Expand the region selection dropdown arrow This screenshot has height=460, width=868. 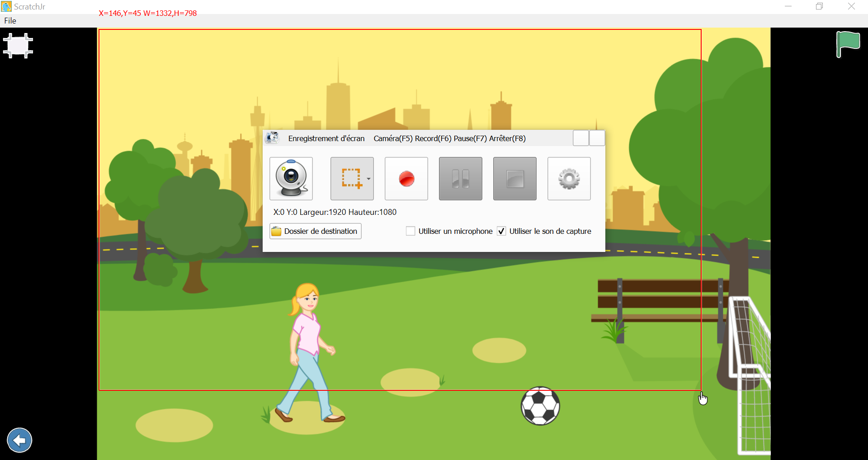368,179
